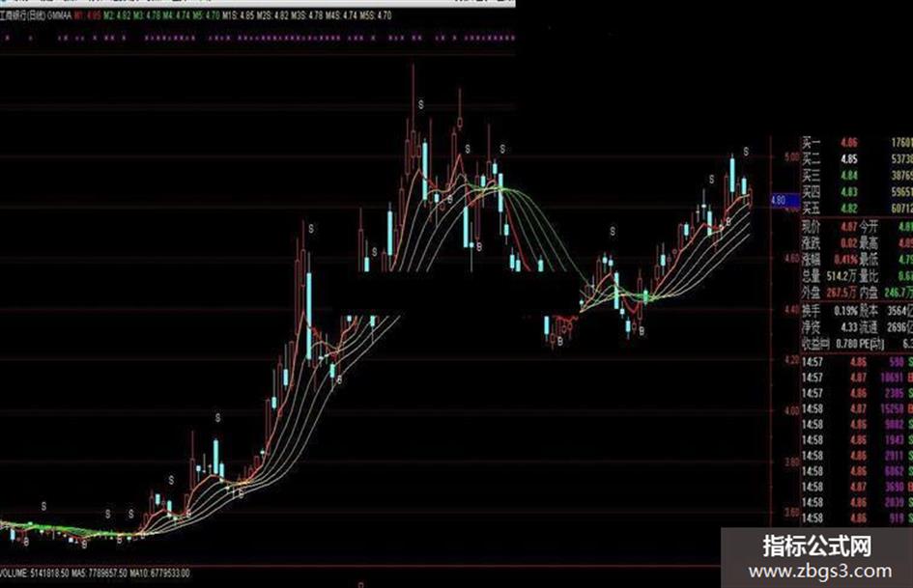Select the 买五 bid row at 4.82
Image resolution: width=913 pixels, height=588 pixels.
pos(857,208)
